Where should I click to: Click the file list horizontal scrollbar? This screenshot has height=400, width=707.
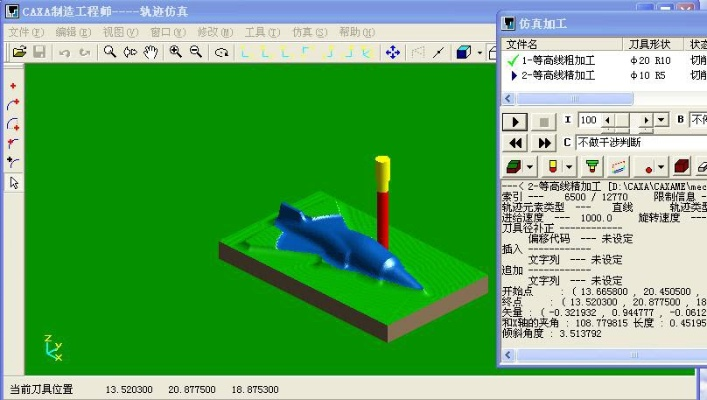pos(574,98)
